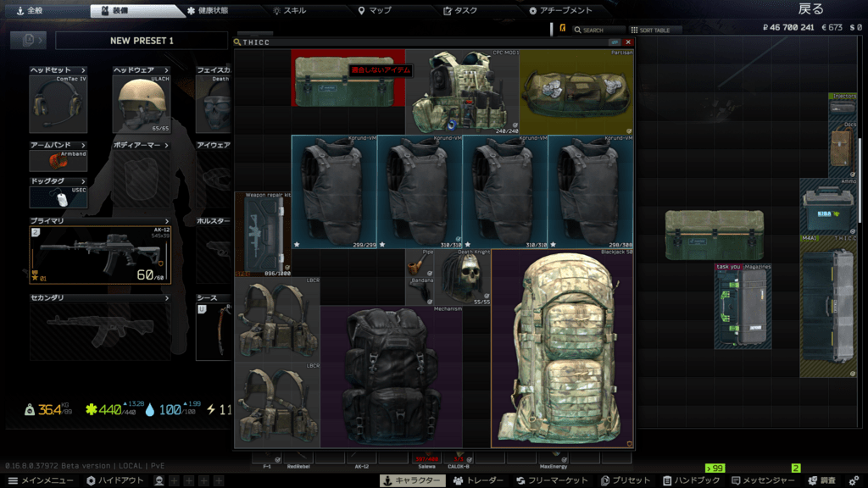Open settings via the gear icon

[x=854, y=480]
